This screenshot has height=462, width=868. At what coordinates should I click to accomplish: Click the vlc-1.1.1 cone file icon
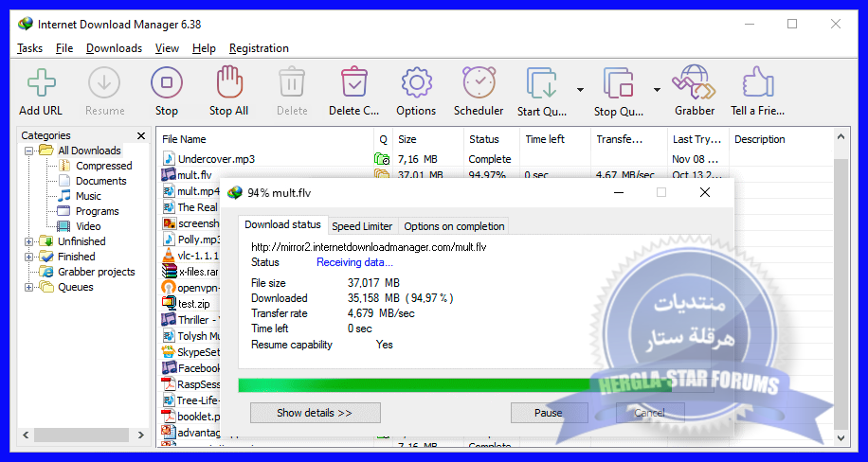coord(169,257)
